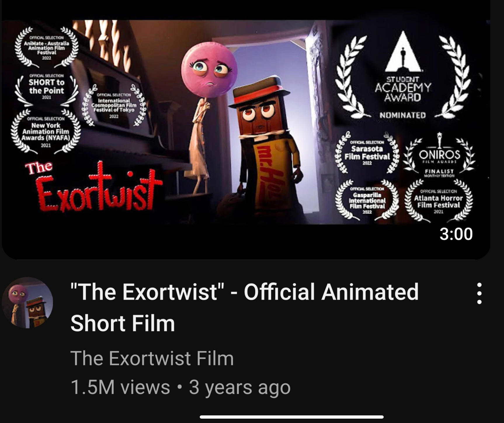Select the AniMate Australia Animation Film Festival laurel

[47, 47]
